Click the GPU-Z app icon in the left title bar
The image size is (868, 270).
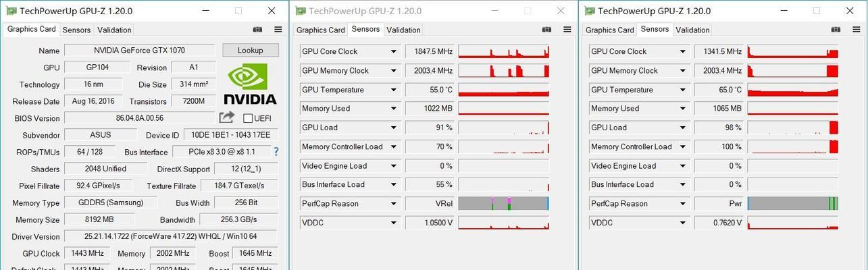(x=11, y=11)
